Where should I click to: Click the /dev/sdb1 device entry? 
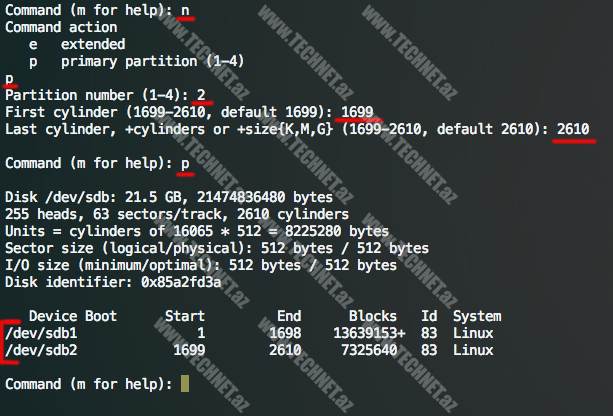click(42, 332)
